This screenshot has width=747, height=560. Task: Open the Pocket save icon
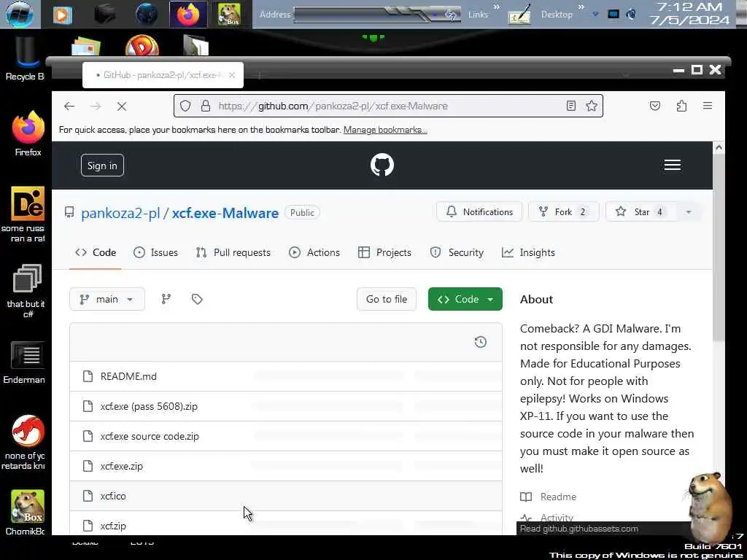[x=655, y=106]
